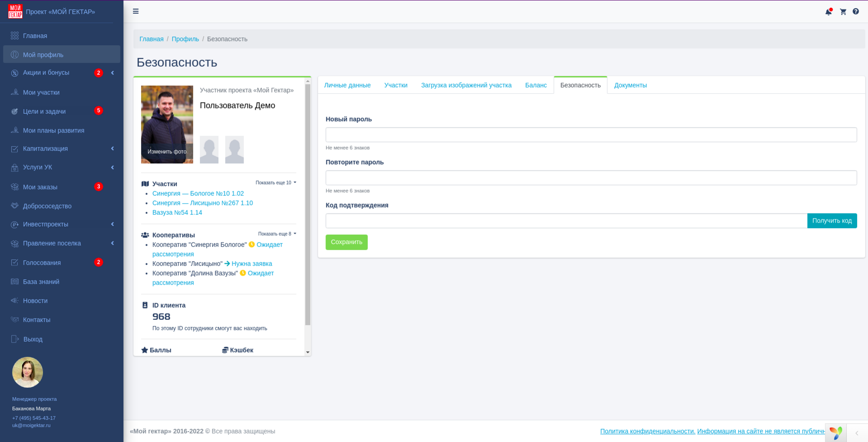The image size is (868, 442).
Task: Click the Нужна заявка link
Action: (252, 263)
